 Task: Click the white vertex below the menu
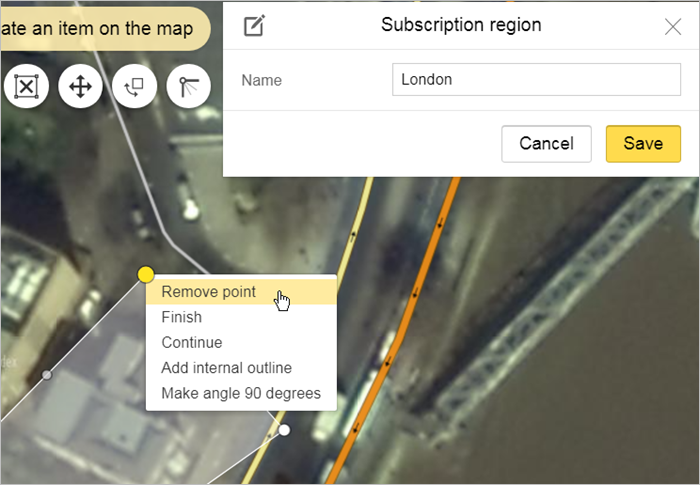pyautogui.click(x=284, y=430)
